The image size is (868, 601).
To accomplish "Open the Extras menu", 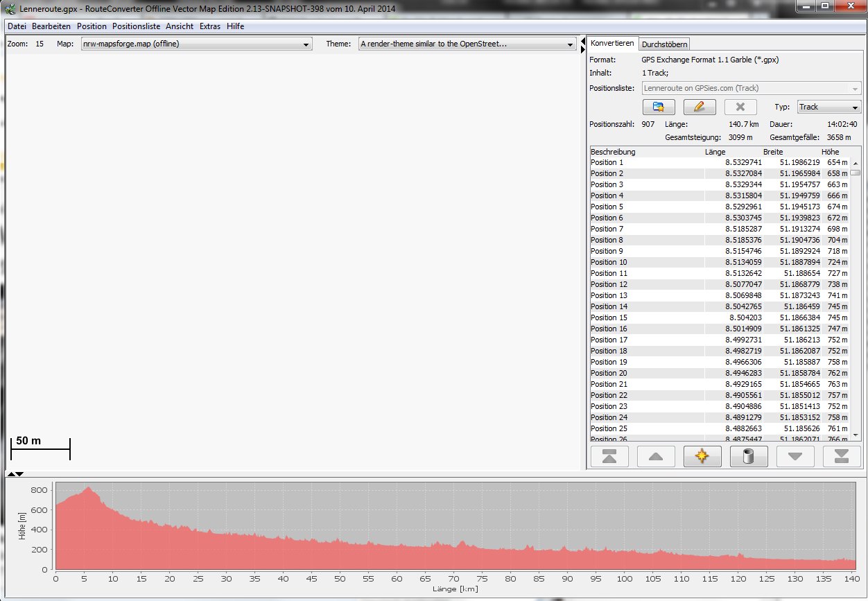I will [x=209, y=26].
